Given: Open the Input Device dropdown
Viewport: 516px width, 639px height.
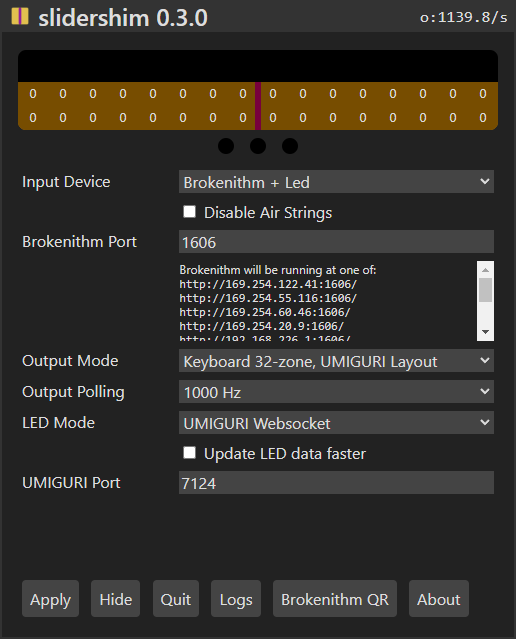Looking at the screenshot, I should 336,182.
